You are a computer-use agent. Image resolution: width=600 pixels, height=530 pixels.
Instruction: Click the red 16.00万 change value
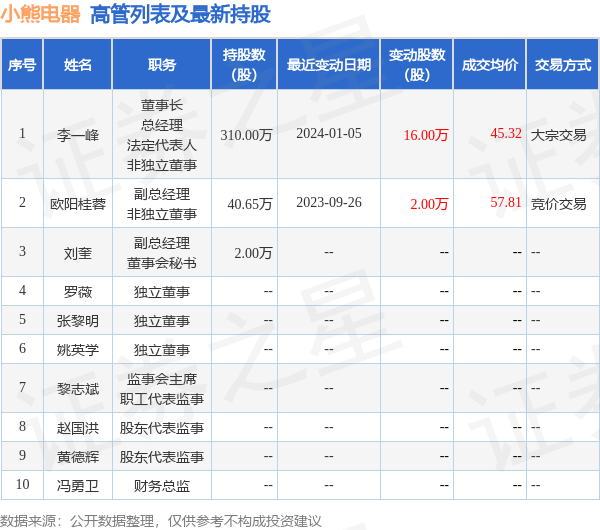(426, 135)
